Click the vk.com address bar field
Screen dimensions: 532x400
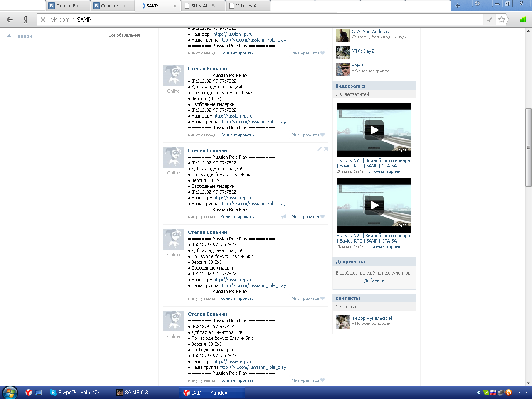click(x=266, y=20)
